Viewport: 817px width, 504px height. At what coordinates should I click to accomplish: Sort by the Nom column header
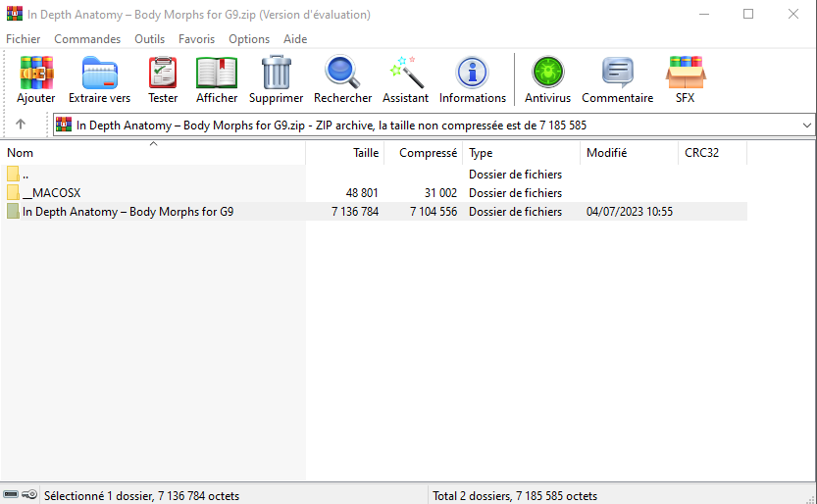coord(153,153)
